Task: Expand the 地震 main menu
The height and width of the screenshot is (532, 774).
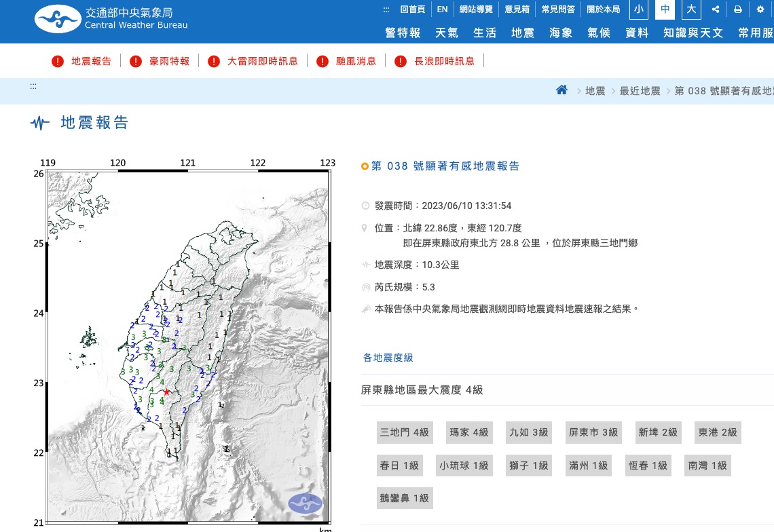Action: [x=523, y=33]
